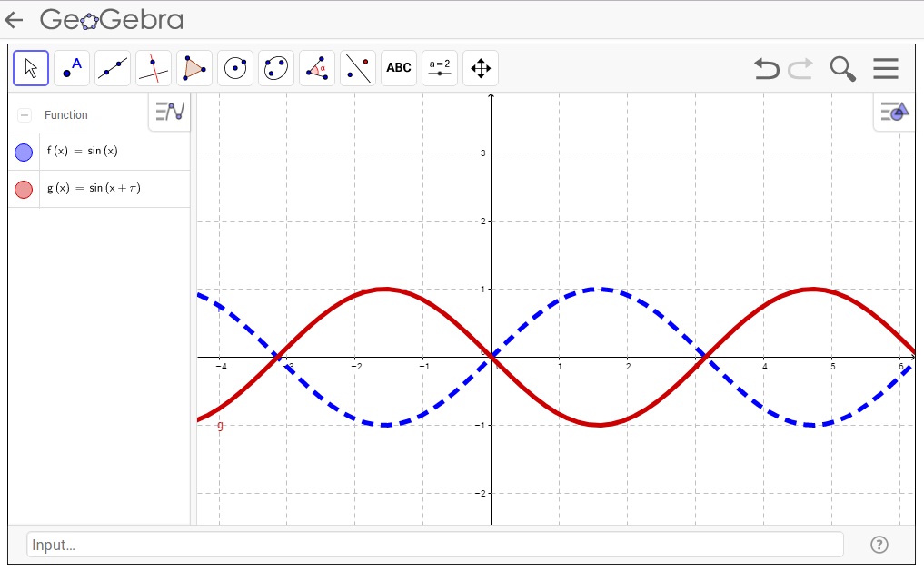This screenshot has width=924, height=571.
Task: Choose the Reflect about Line tool
Action: tap(357, 68)
